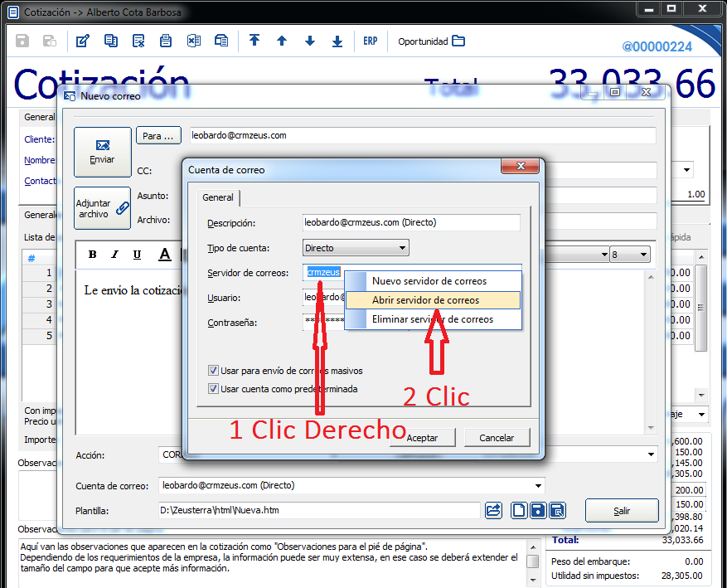
Task: Click the save template disk icon
Action: point(539,510)
